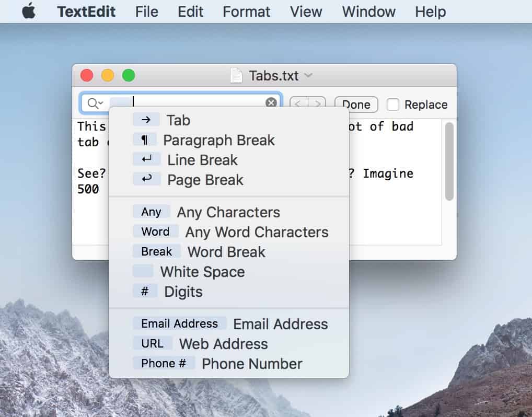Zoom the Tabs.txt window with green button

[x=129, y=75]
